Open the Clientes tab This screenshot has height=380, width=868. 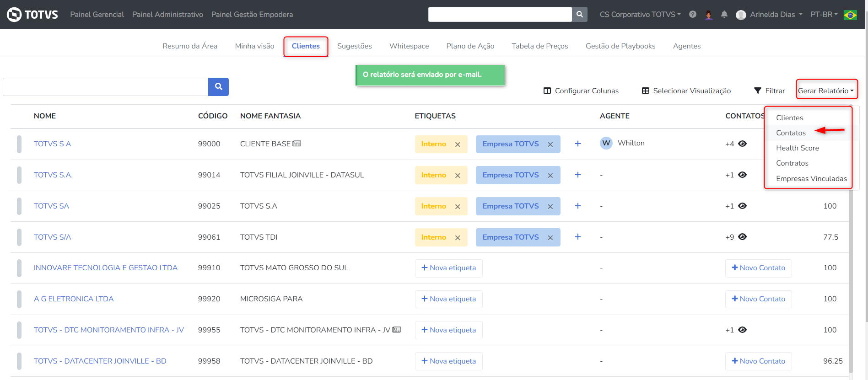point(306,46)
